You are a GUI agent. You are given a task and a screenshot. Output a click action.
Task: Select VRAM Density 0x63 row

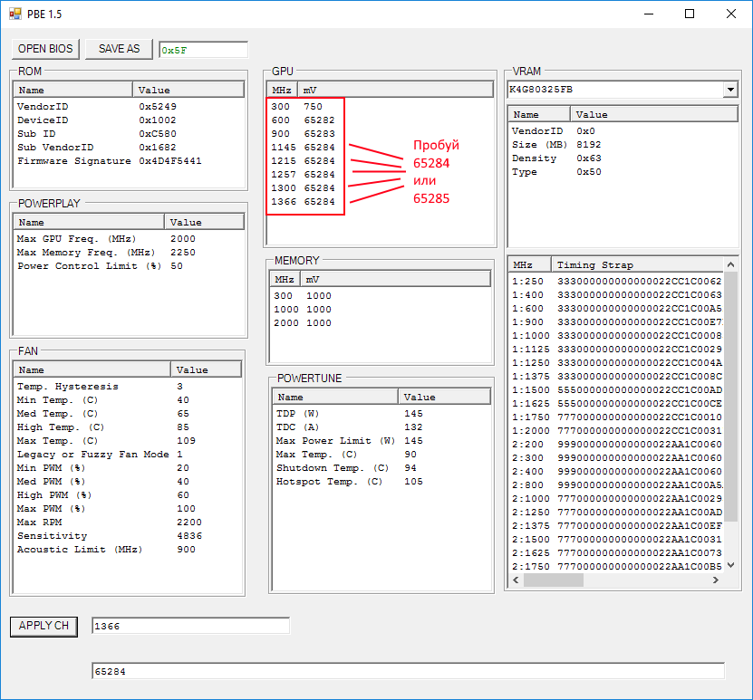point(623,158)
